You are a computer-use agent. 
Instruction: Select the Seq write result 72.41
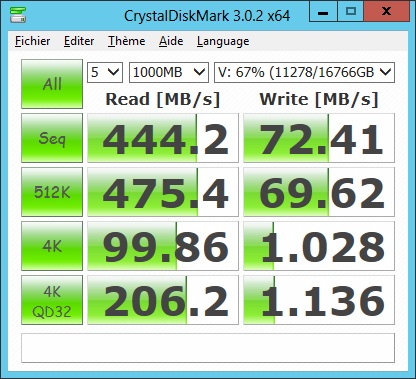click(319, 138)
